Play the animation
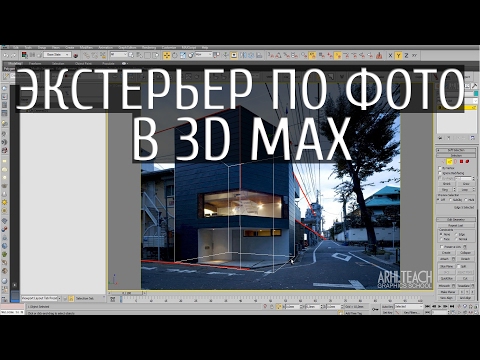This screenshot has width=480, height=360. pos(440,306)
